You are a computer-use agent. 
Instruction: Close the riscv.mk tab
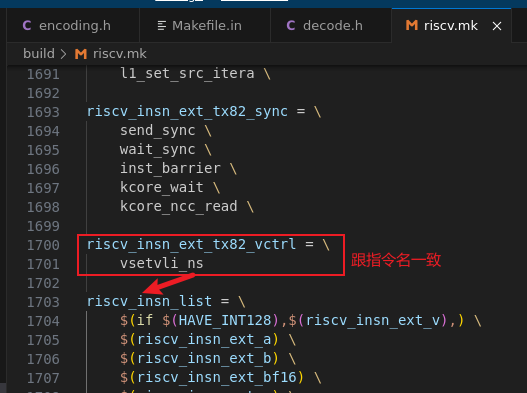click(497, 26)
